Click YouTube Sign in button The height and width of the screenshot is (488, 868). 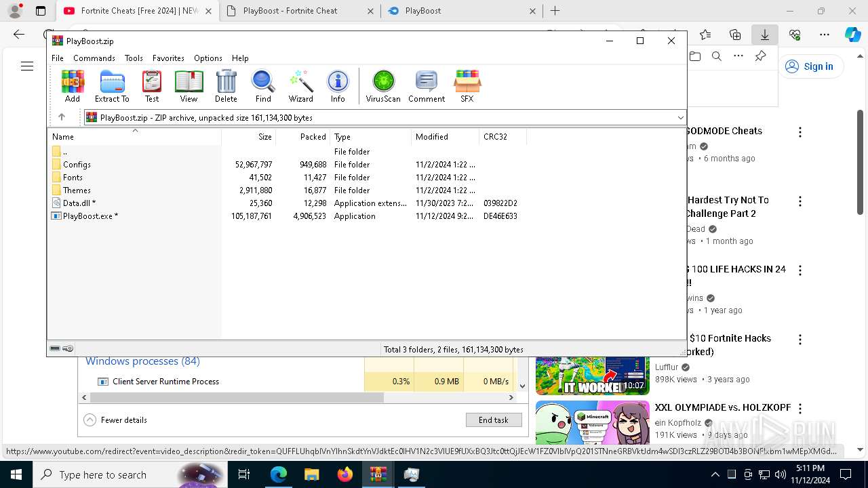click(x=810, y=66)
